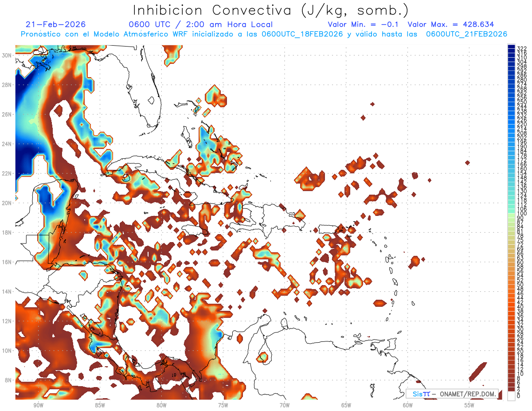532x411 pixels.
Task: Click the 65W longitude label
Action: [346, 405]
